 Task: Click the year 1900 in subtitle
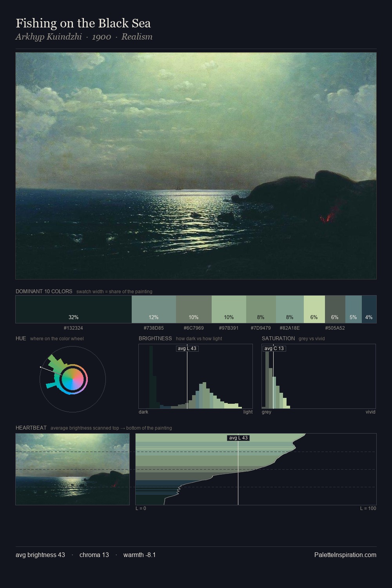(x=102, y=37)
